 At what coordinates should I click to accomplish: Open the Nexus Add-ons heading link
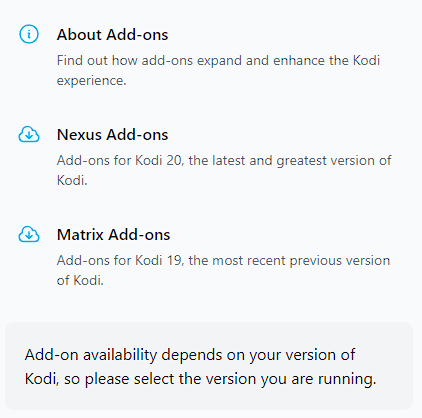pos(112,135)
